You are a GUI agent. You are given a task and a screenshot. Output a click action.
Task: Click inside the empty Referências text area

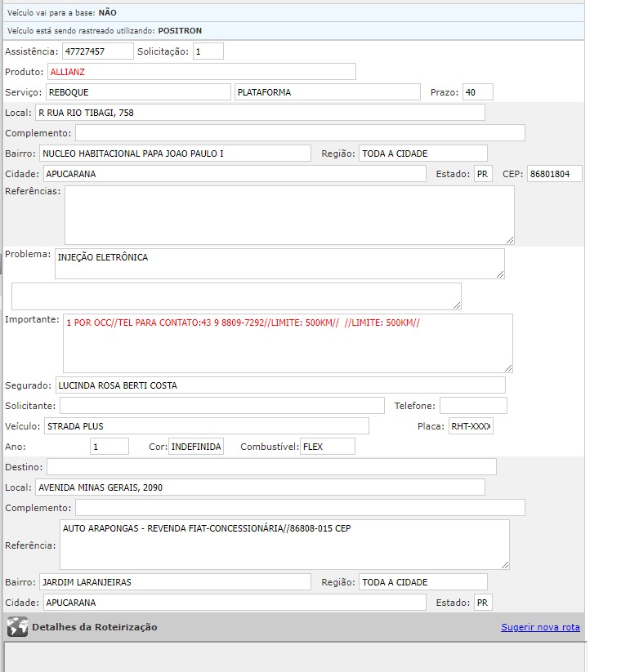(x=288, y=215)
